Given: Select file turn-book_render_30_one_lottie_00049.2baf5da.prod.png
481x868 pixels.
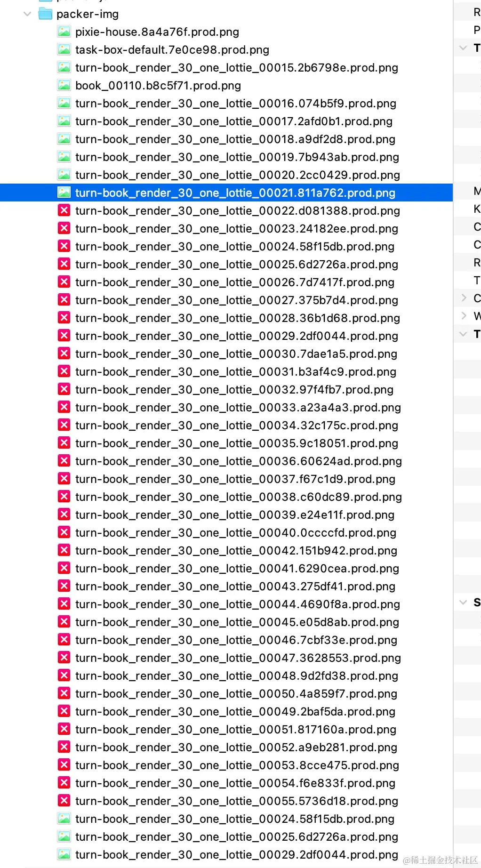Looking at the screenshot, I should [235, 712].
